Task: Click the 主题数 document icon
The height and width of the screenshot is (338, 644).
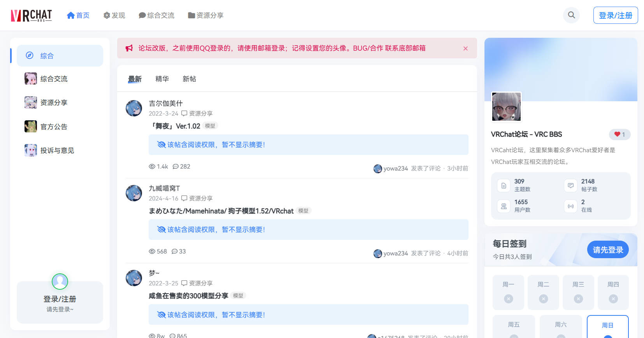Action: tap(504, 185)
